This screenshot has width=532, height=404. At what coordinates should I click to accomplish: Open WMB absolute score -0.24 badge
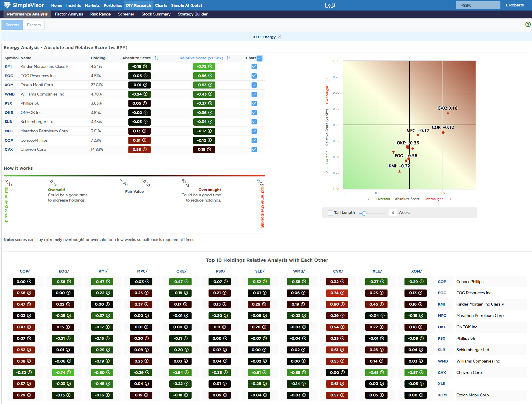point(140,94)
